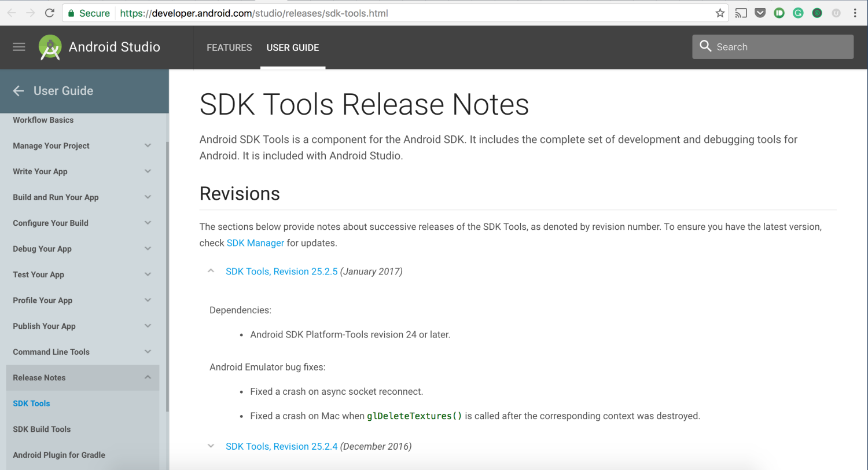The image size is (868, 470).
Task: Click the search magnifier icon
Action: [x=705, y=46]
